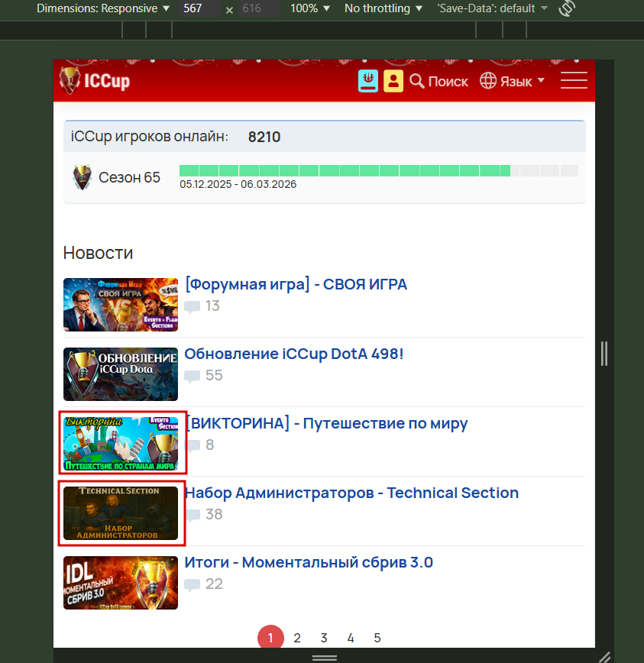The image size is (644, 663).
Task: Select pagination page 1
Action: [x=270, y=637]
